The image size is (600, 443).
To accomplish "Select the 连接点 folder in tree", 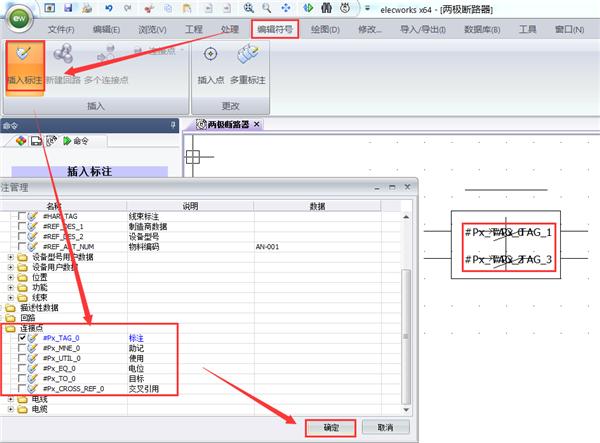I will click(x=31, y=328).
